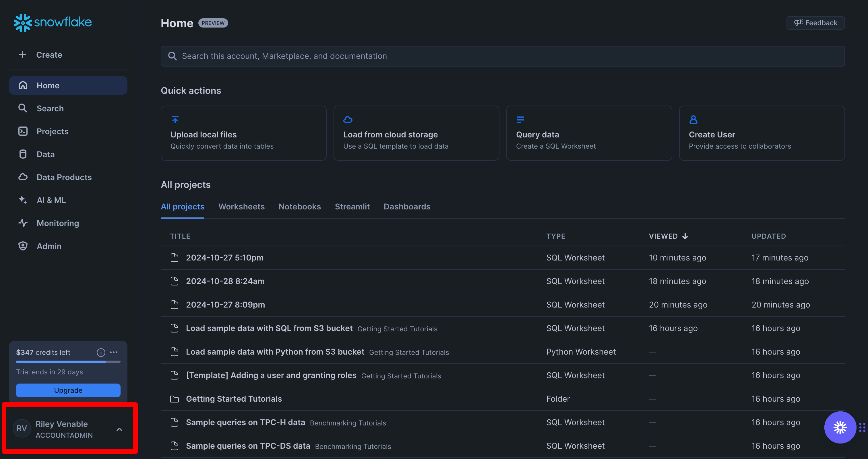Click the TYPE column header

coord(556,236)
